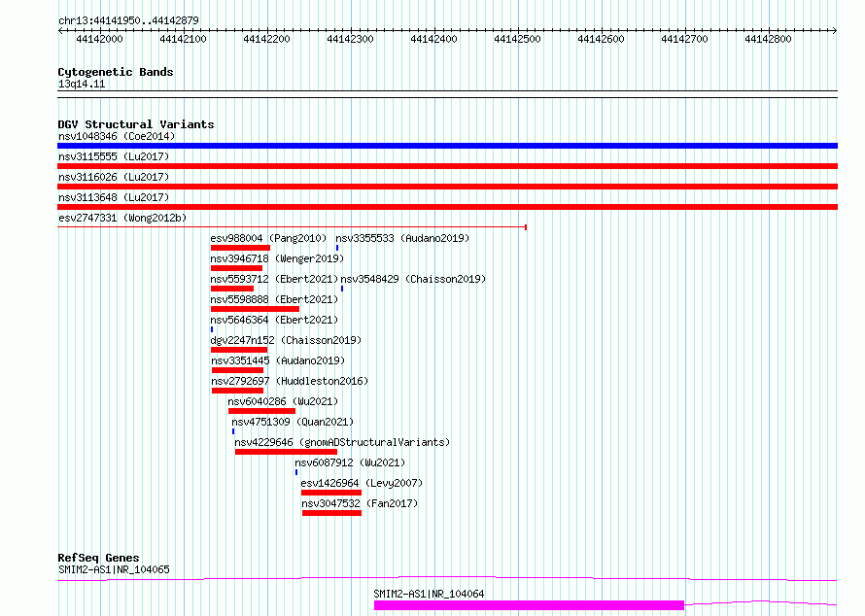Click nsv3355533 (Audano2019) label
The width and height of the screenshot is (865, 616).
[x=402, y=238]
